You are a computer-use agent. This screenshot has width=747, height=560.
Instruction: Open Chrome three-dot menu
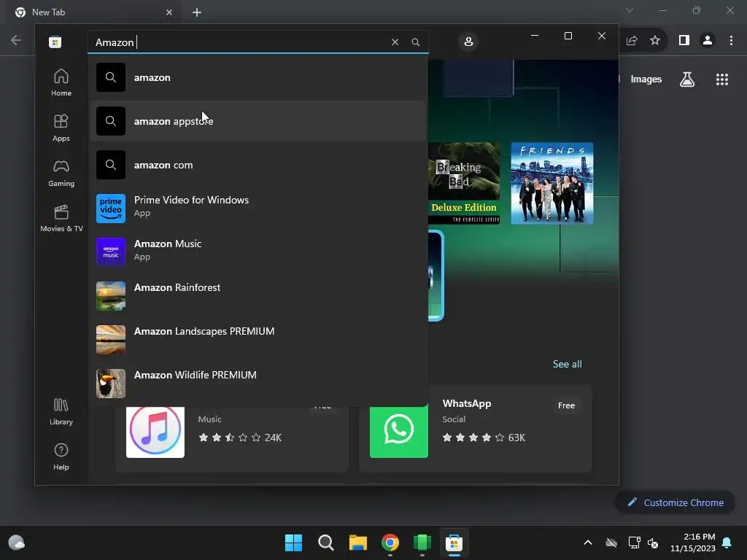click(x=731, y=41)
